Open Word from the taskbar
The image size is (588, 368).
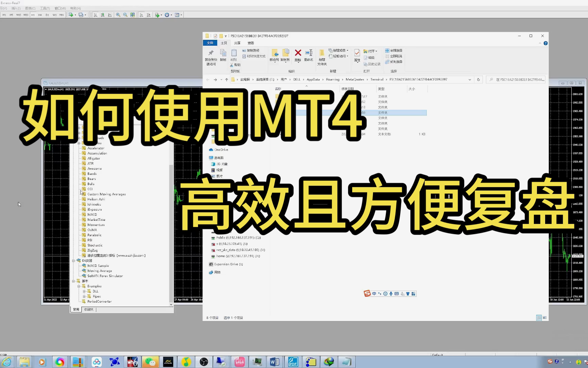274,362
